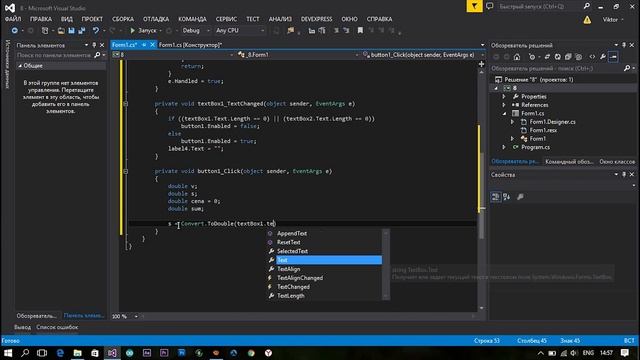The image size is (640, 360).
Task: Click the Save All icon in toolbar
Action: (x=82, y=31)
